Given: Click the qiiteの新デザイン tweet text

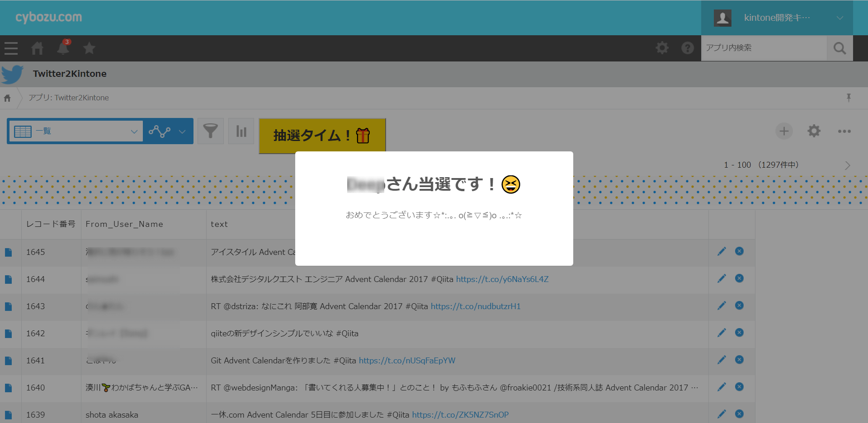Looking at the screenshot, I should pos(284,334).
